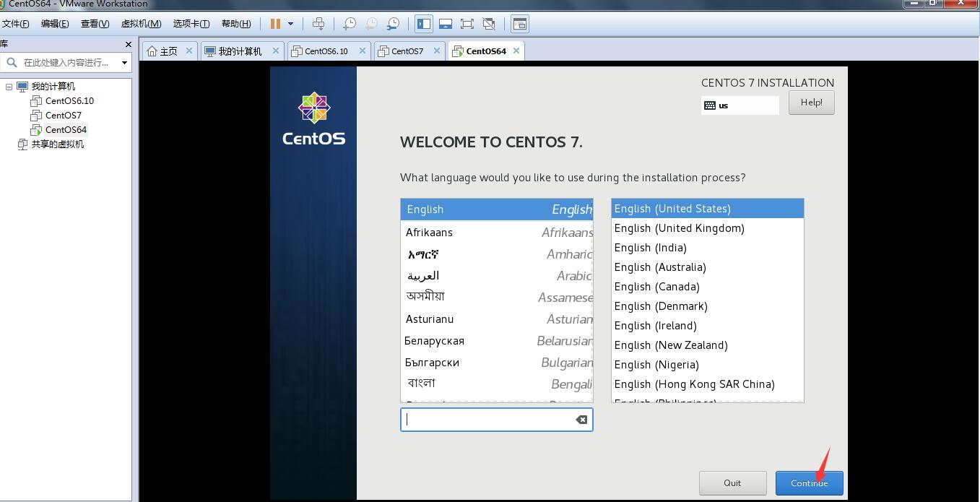
Task: Choose English (United Kingdom) locale
Action: click(708, 228)
